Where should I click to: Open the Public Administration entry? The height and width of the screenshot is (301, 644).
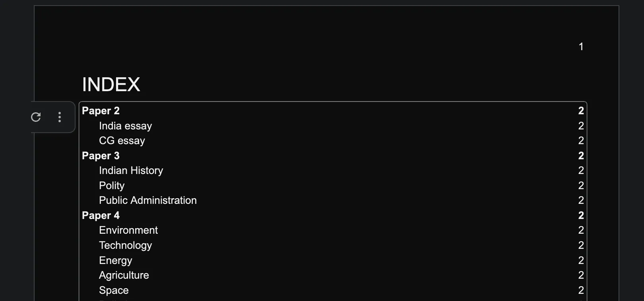coord(147,200)
